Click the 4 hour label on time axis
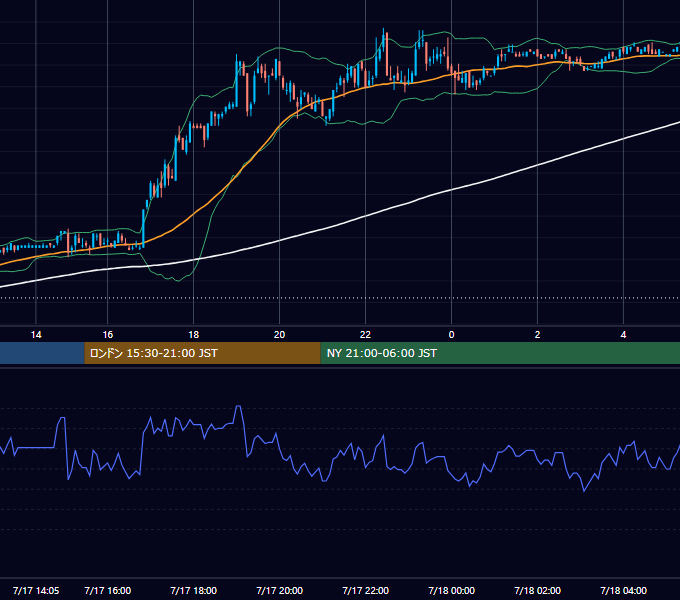 (x=623, y=335)
